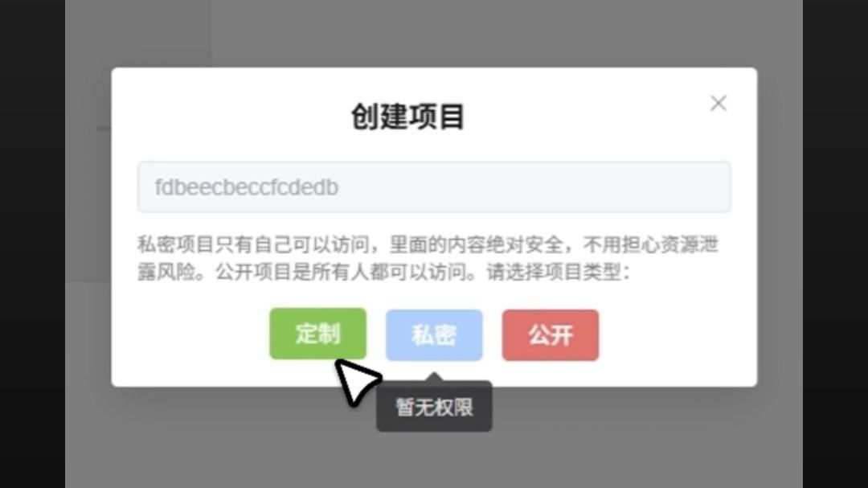Close the 创建项目 dialog with the X icon

[x=718, y=103]
